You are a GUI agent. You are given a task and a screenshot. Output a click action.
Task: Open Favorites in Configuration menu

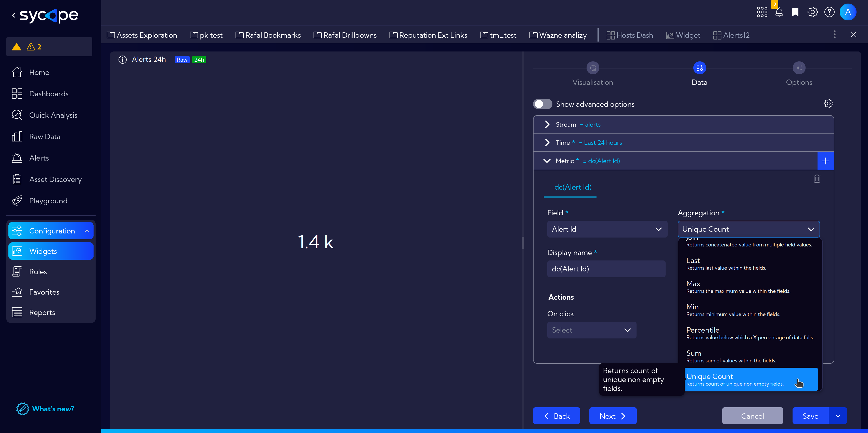point(51,292)
